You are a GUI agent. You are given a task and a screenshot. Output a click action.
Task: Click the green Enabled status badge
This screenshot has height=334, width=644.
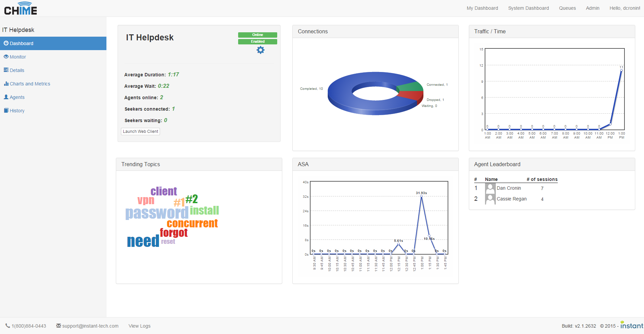258,42
